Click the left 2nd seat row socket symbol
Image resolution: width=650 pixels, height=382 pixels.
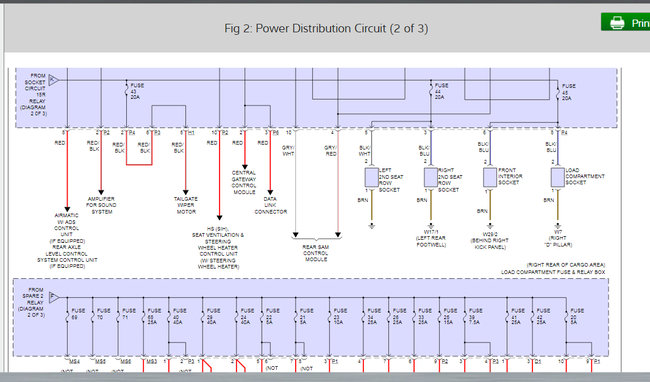point(371,177)
